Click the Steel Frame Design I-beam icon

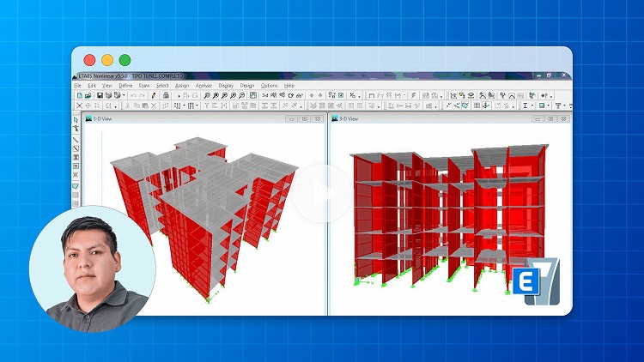[525, 106]
